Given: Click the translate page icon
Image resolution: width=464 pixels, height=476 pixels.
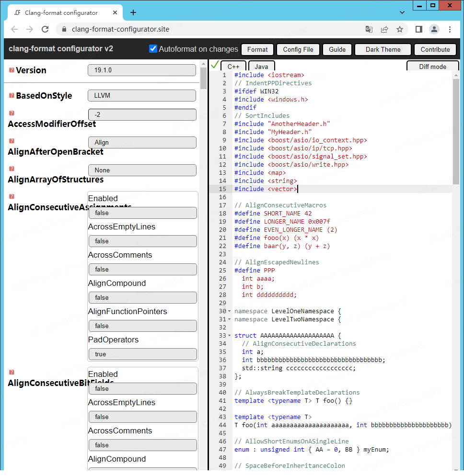Looking at the screenshot, I should 369,29.
